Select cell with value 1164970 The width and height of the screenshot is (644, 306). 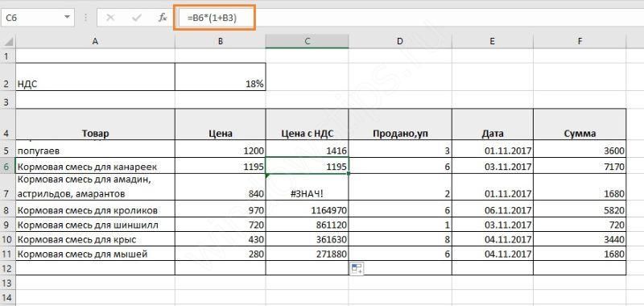(308, 209)
